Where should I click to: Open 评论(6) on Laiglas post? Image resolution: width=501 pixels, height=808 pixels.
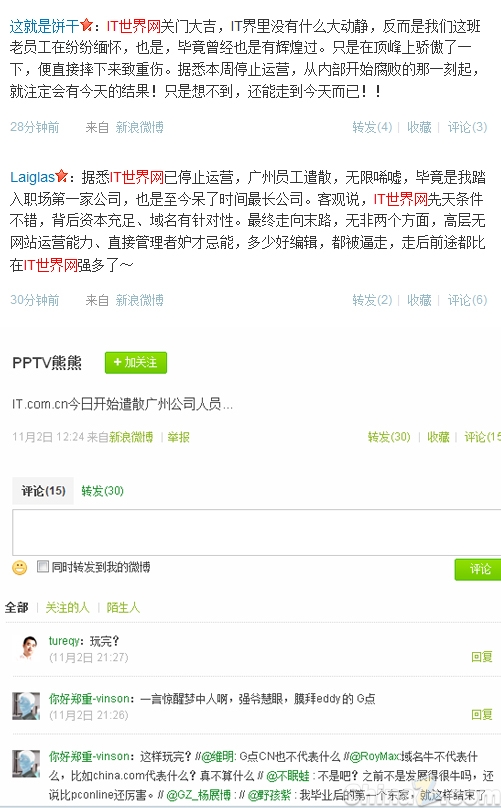pos(467,300)
